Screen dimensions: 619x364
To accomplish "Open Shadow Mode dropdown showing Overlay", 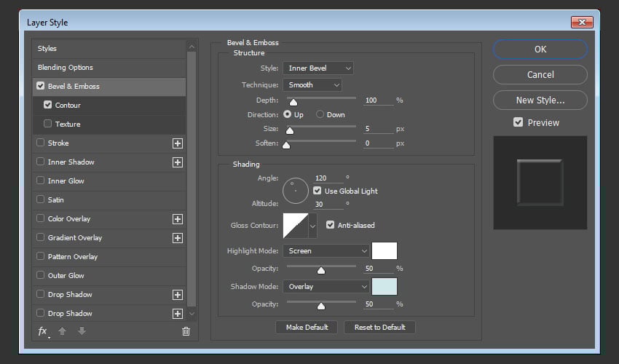I will 326,287.
